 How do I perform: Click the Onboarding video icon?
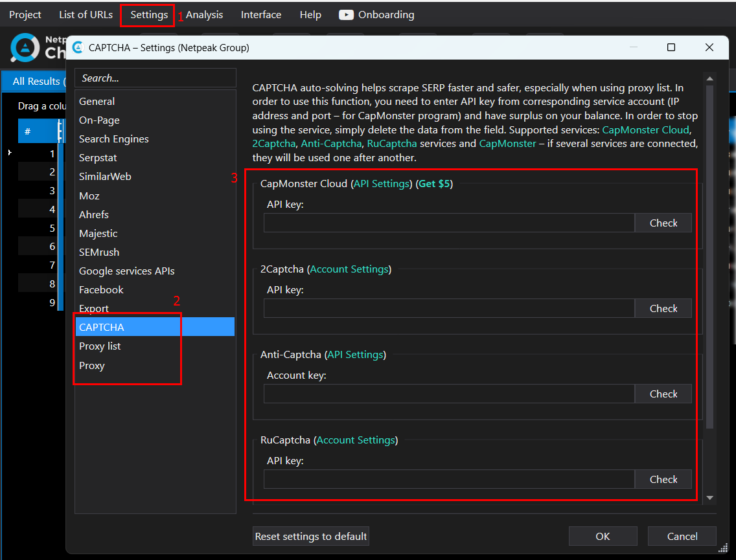346,15
